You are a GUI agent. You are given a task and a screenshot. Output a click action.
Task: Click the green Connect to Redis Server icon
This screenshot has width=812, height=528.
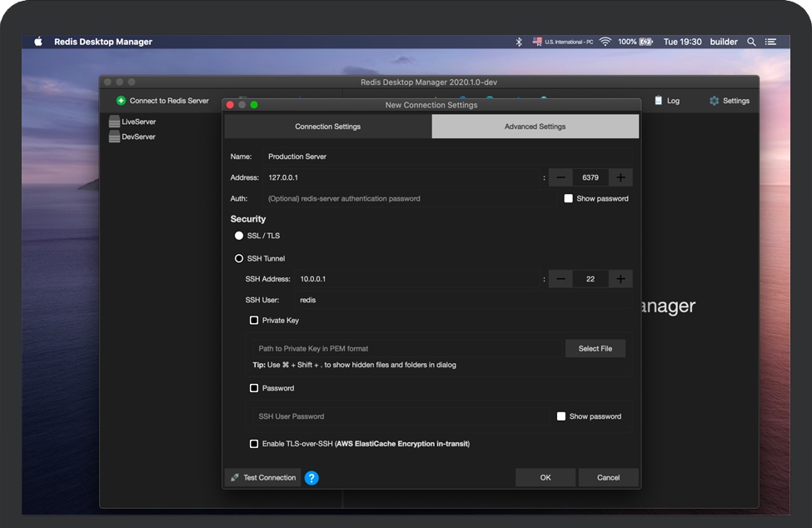tap(121, 101)
